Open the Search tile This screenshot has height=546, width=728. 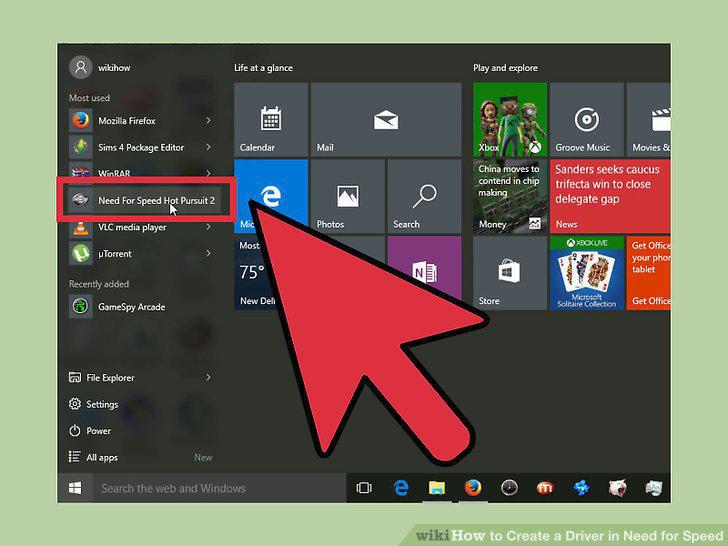424,196
